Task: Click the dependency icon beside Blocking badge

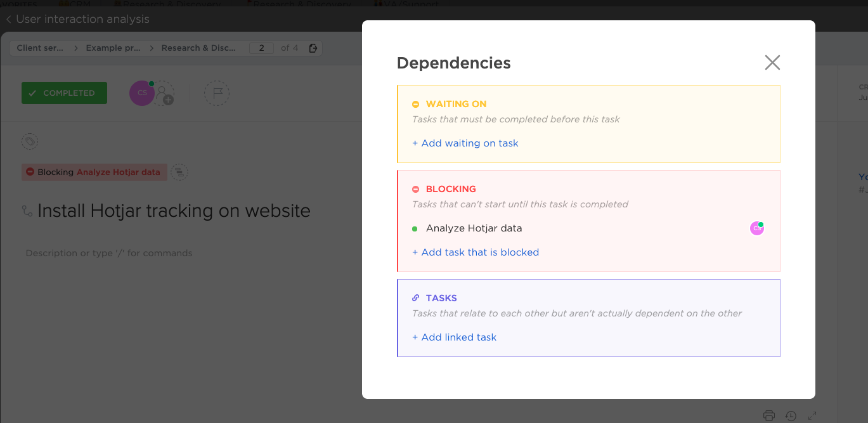Action: coord(179,172)
